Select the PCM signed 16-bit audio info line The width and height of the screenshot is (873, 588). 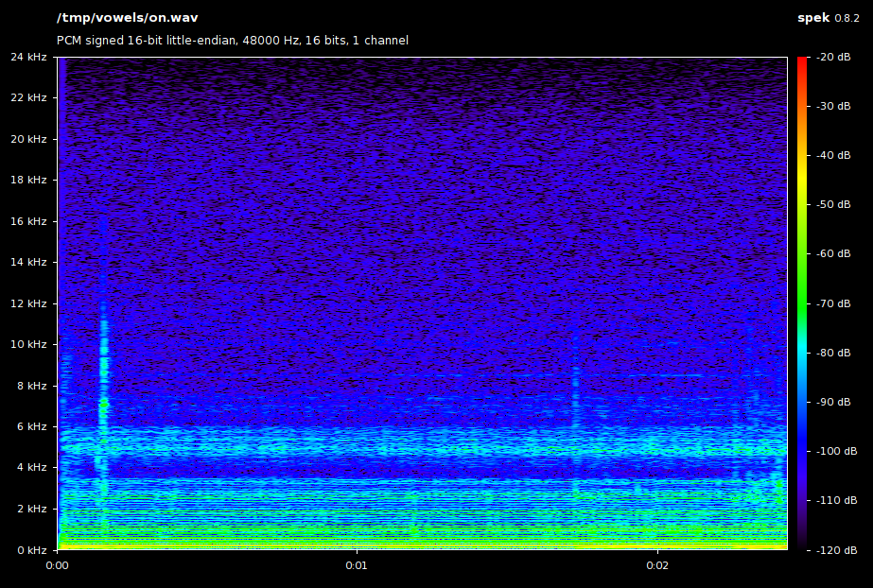pyautogui.click(x=233, y=41)
